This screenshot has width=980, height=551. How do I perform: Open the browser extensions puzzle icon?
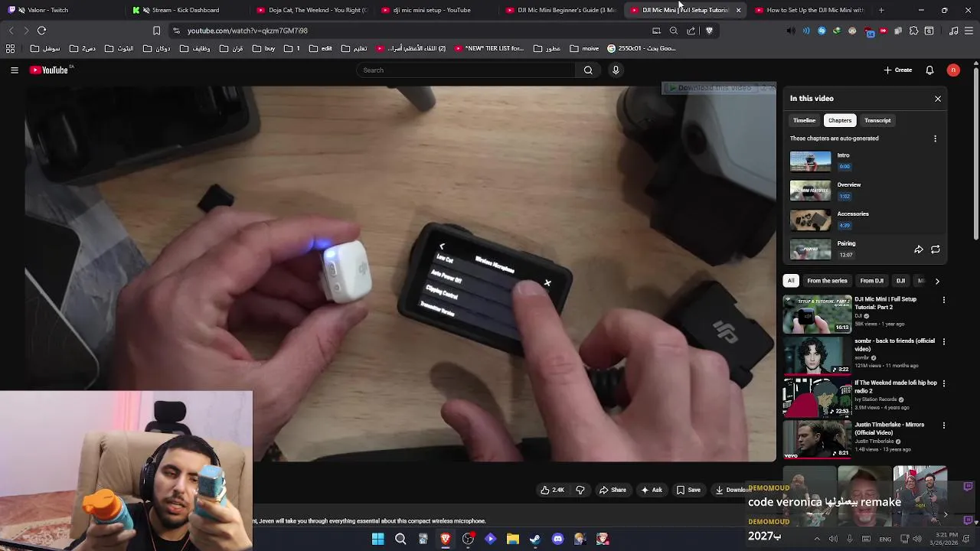[x=913, y=31]
